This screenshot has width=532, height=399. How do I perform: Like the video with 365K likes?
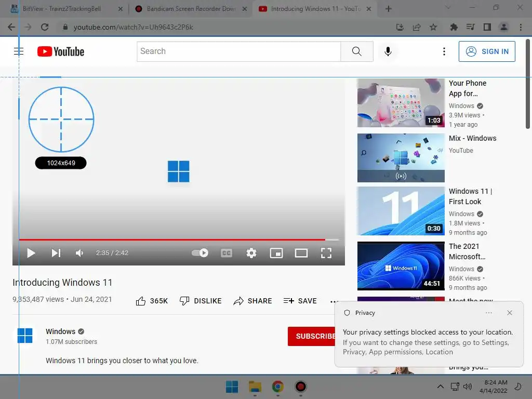click(x=152, y=301)
